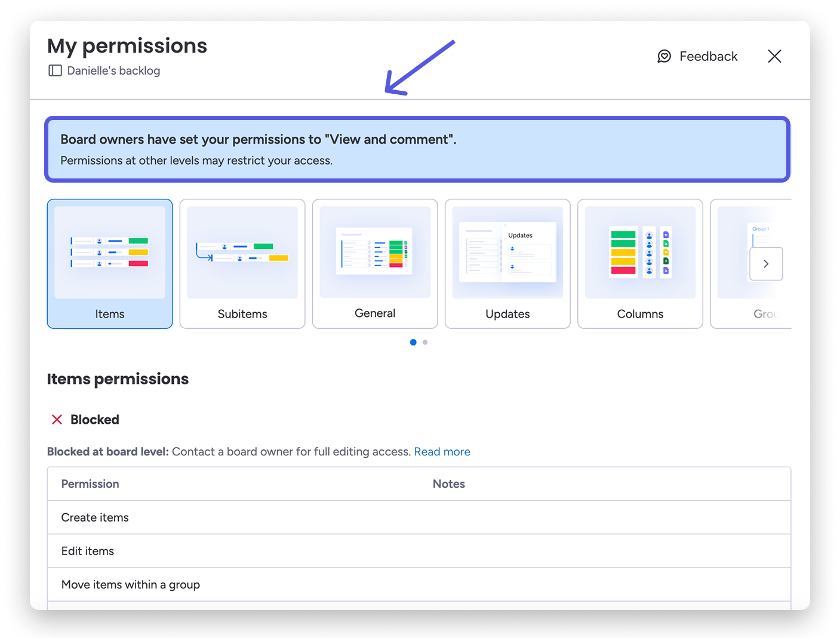The width and height of the screenshot is (840, 638).
Task: Switch to the Updates permissions card
Action: tap(507, 264)
